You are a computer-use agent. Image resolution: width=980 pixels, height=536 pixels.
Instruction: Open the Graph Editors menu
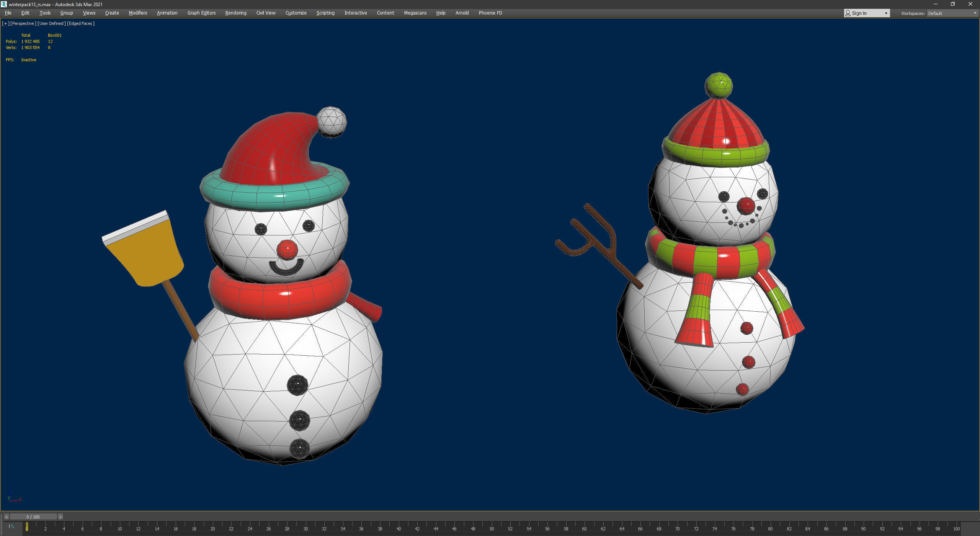click(201, 13)
